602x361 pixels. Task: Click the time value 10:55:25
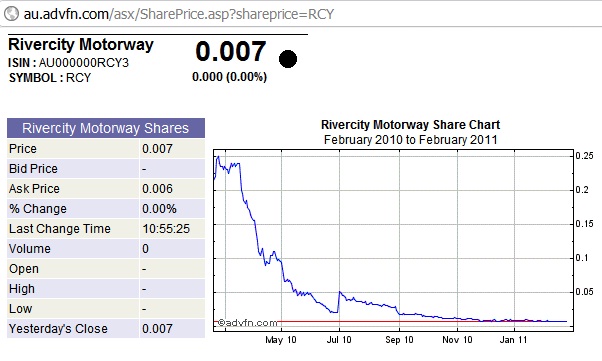tap(166, 229)
